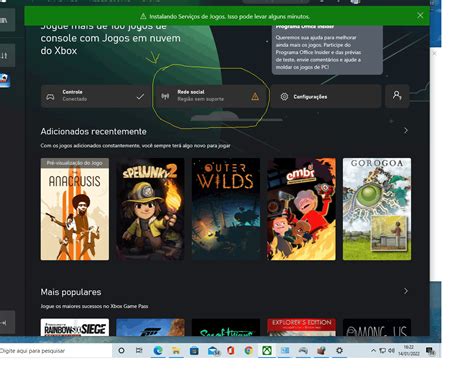This screenshot has width=474, height=379.
Task: Open Task View on the taskbar
Action: [x=139, y=351]
